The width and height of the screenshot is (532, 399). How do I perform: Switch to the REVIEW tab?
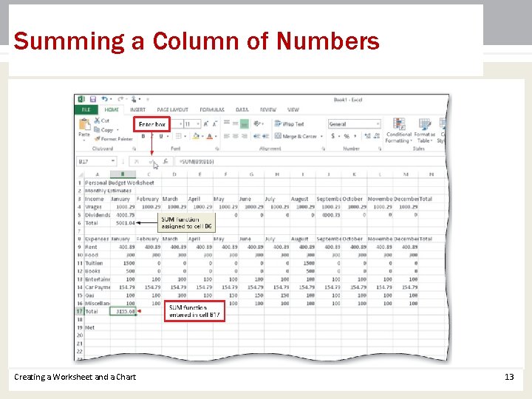pos(268,109)
